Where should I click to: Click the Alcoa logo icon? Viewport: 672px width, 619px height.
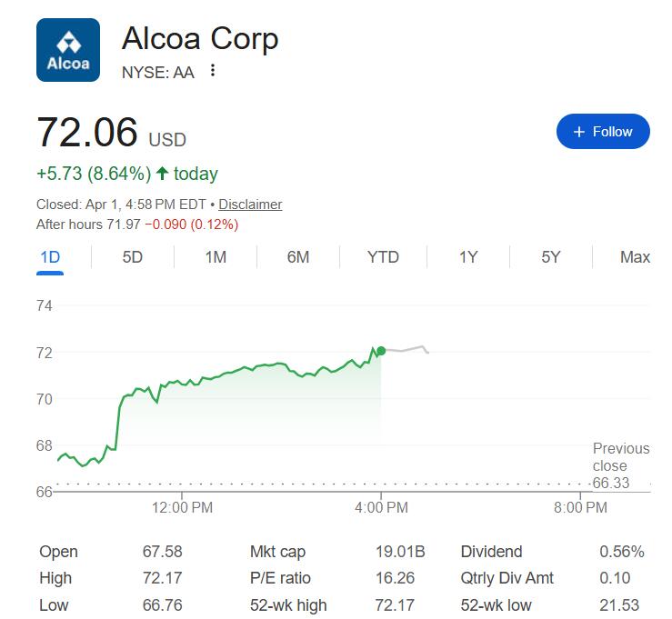pos(68,50)
